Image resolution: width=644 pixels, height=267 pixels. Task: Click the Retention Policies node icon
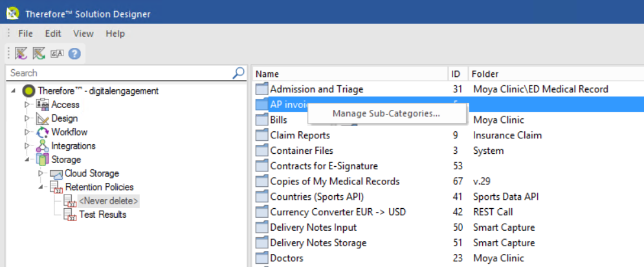click(x=57, y=187)
